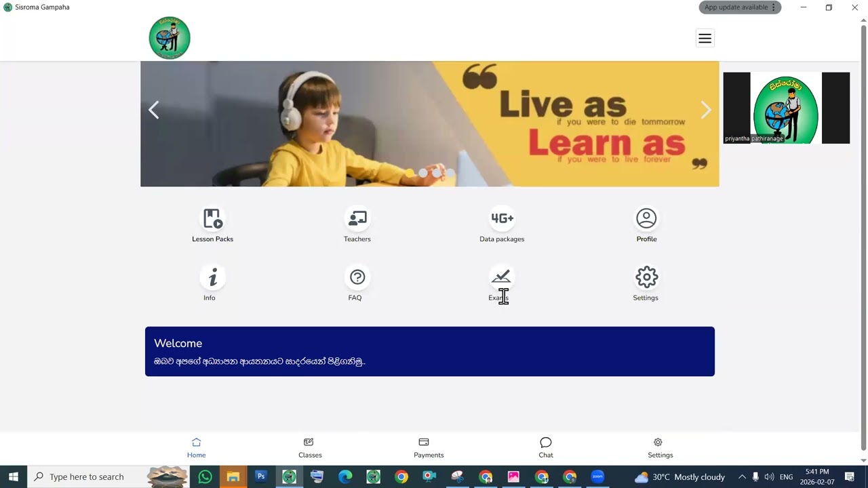Open File Explorer from the taskbar
868x488 pixels.
[233, 476]
